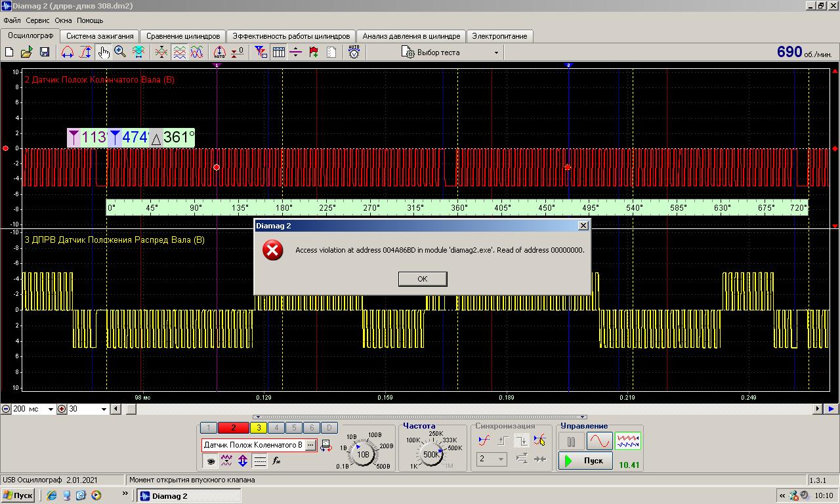The height and width of the screenshot is (504, 840).
Task: Select the vertical measurement cursor tool
Action: [85, 52]
